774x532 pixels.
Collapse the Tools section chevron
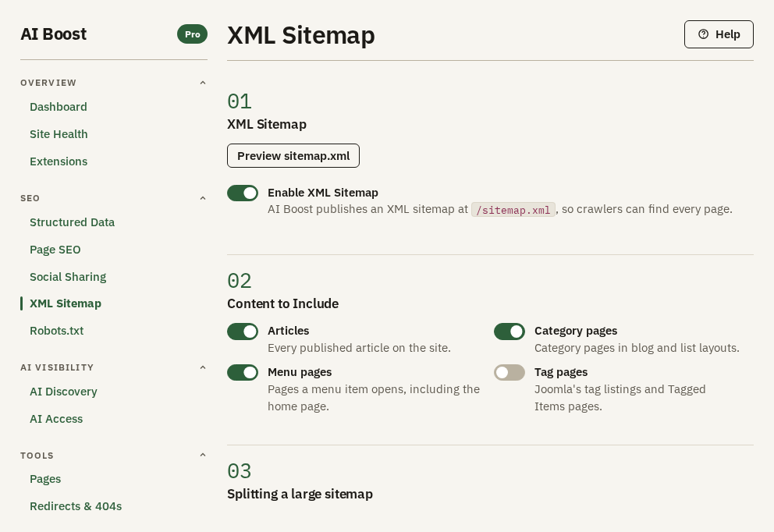tap(202, 455)
